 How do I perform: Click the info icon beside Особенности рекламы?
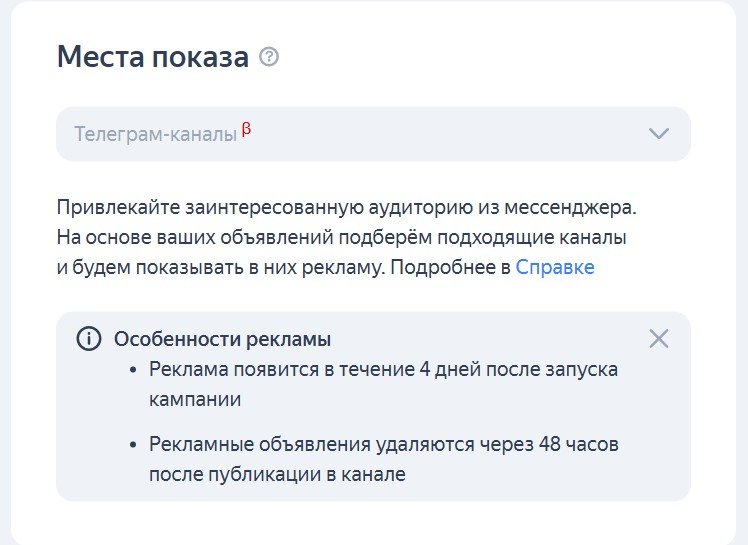[x=89, y=339]
